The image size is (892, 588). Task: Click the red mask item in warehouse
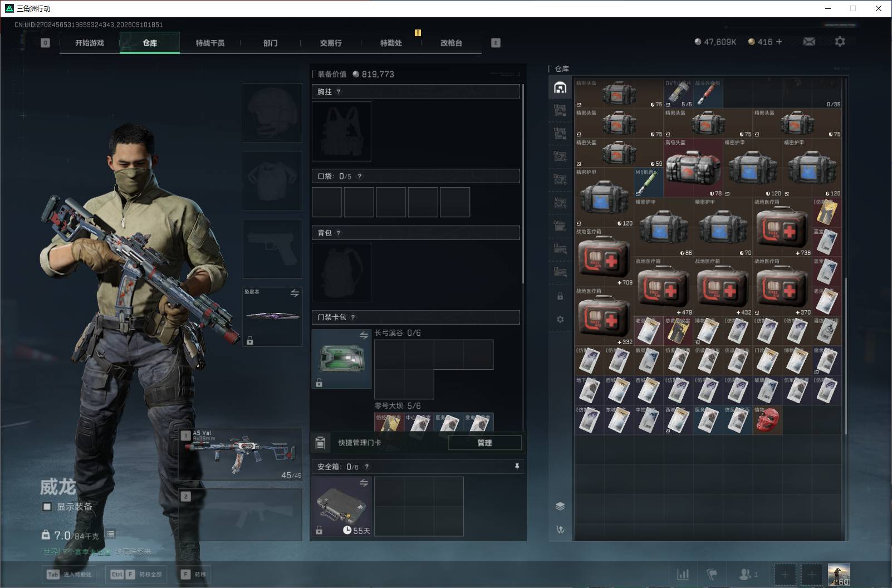pyautogui.click(x=767, y=420)
